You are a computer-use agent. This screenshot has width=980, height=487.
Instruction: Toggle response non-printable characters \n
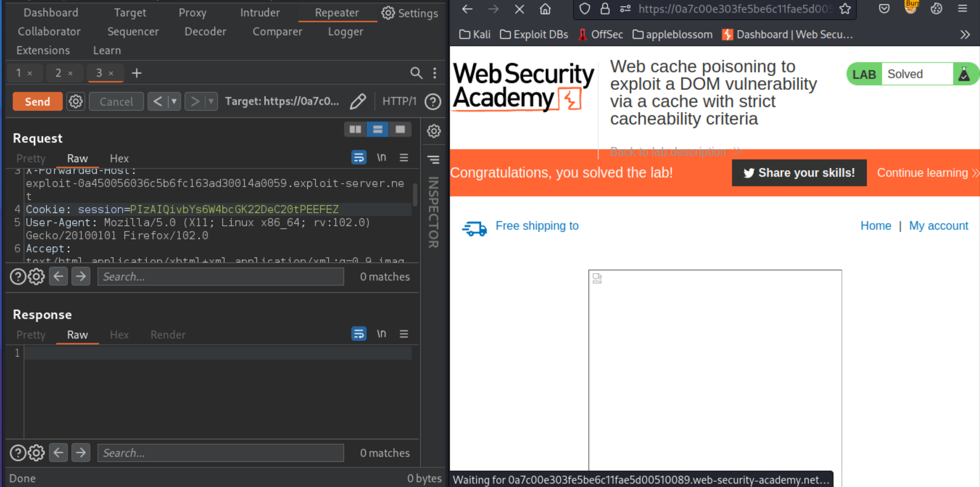tap(381, 334)
